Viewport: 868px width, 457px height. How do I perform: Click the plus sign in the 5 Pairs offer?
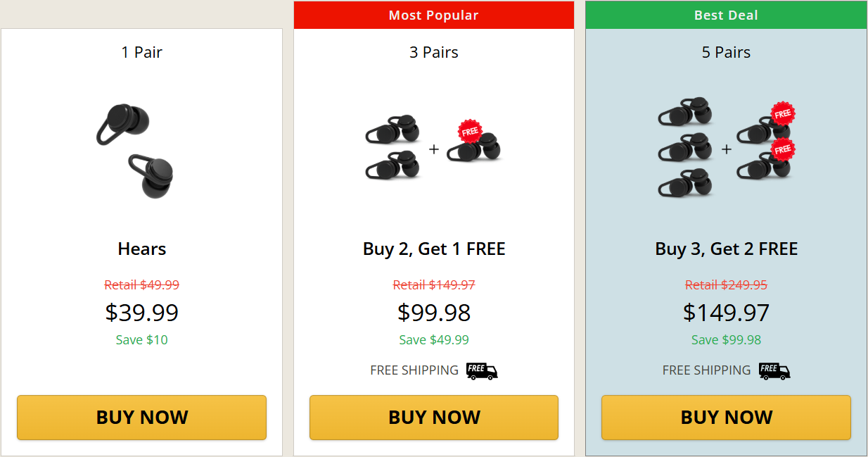point(725,149)
